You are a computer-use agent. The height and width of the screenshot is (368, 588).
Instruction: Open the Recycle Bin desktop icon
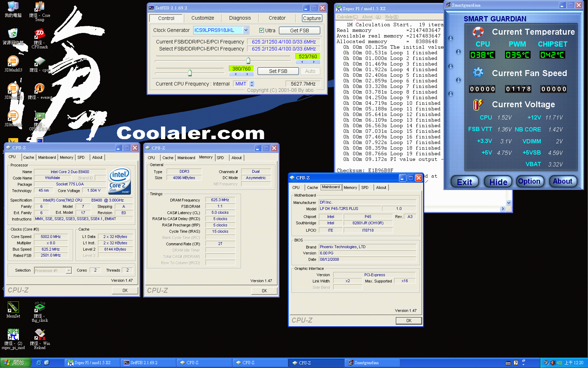(x=13, y=36)
